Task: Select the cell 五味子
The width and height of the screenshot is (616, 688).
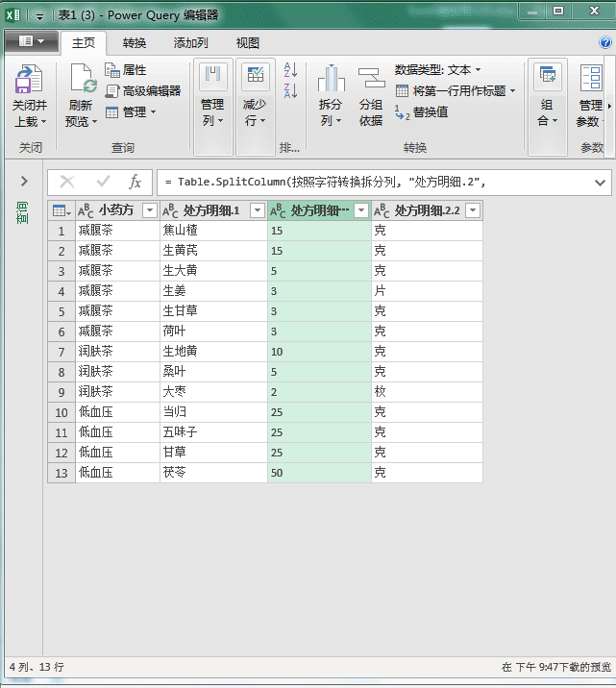Action: (213, 432)
